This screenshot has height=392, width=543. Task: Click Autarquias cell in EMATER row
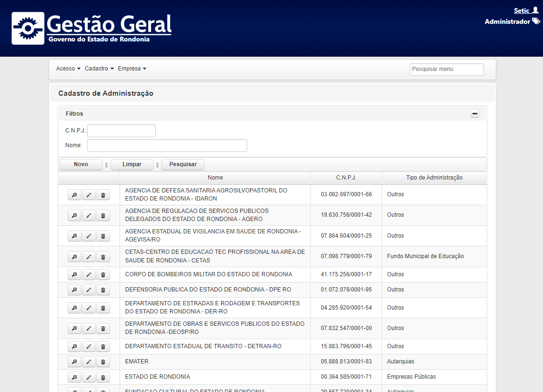tap(434, 362)
